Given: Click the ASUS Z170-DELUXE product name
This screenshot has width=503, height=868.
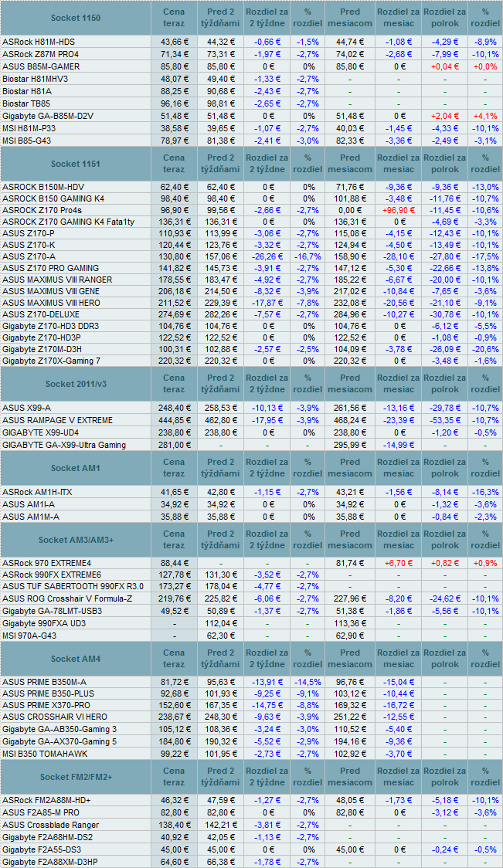Looking at the screenshot, I should click(x=40, y=314).
